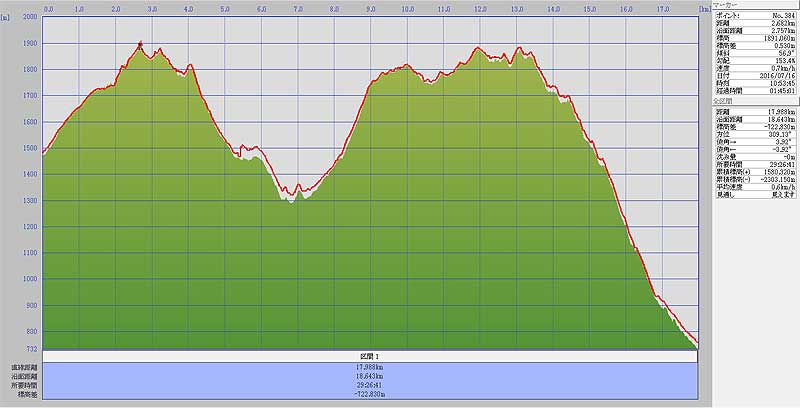
Task: Click the マーカー panel header
Action: pyautogui.click(x=756, y=5)
